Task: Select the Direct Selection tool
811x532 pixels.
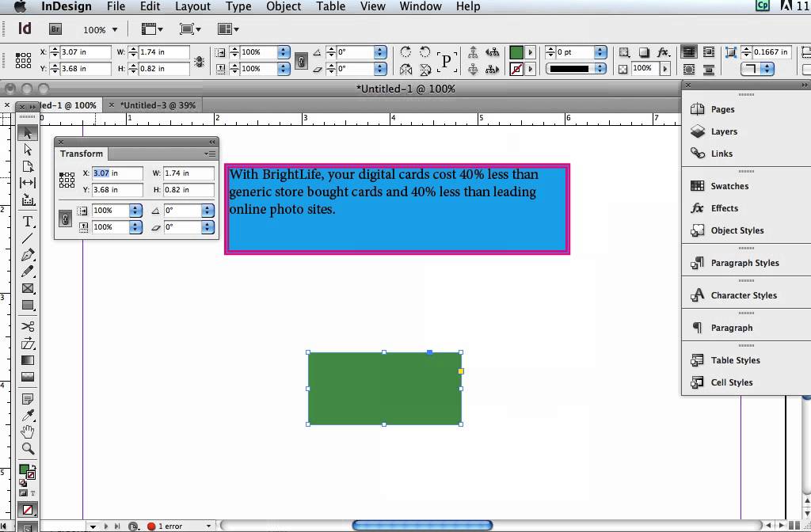Action: point(28,150)
